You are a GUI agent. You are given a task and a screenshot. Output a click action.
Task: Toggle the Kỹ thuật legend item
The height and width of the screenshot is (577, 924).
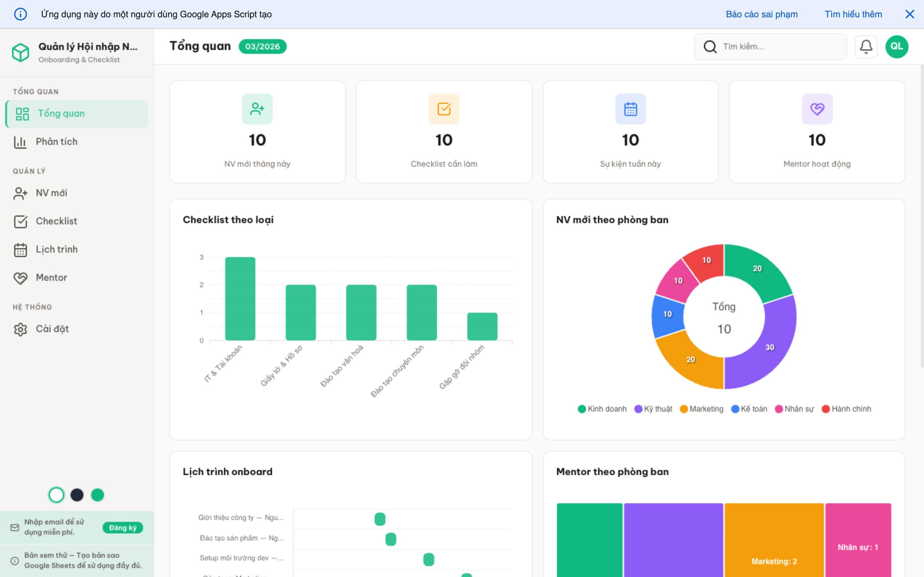(x=653, y=409)
